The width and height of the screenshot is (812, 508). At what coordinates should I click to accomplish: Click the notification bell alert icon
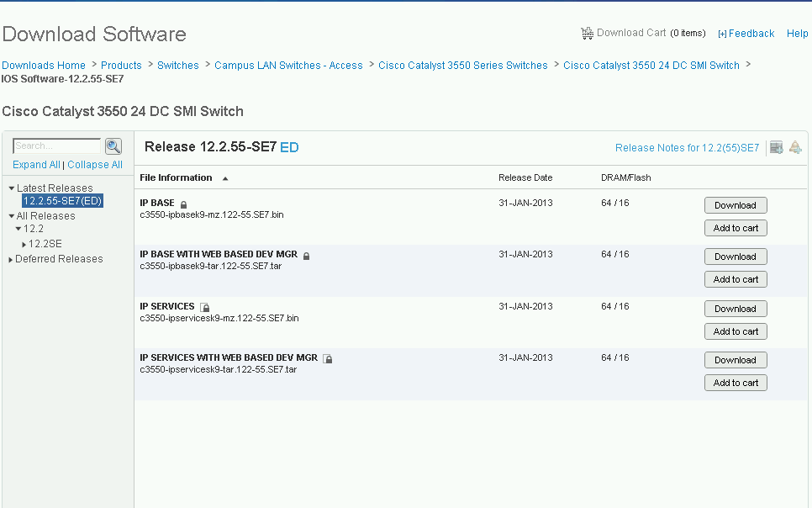[795, 148]
